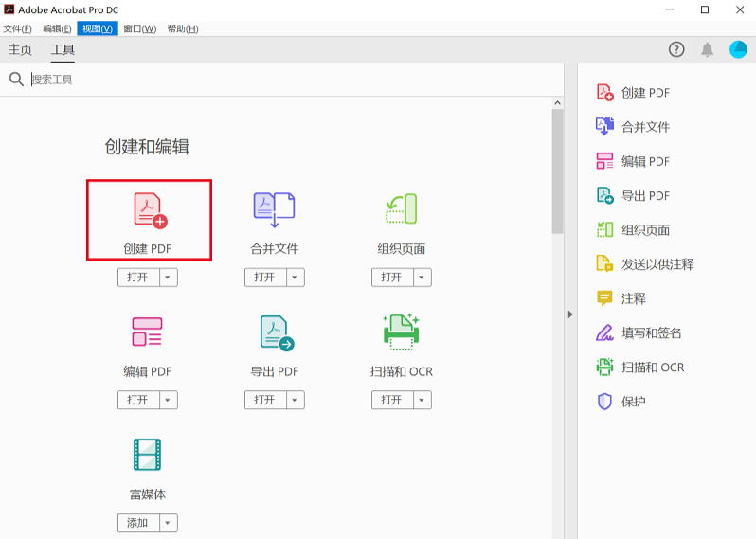
Task: Click 填写和签名 label in sidebar
Action: (652, 333)
